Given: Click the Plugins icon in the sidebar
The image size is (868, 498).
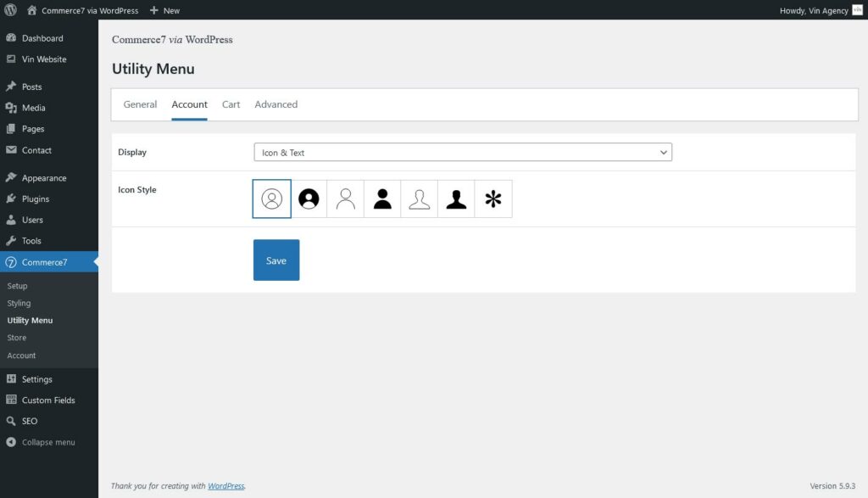Looking at the screenshot, I should [x=12, y=199].
